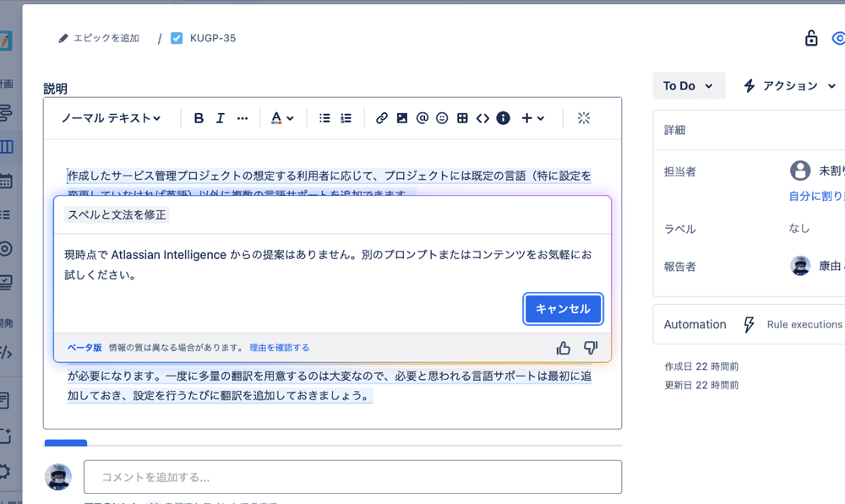Click the 報告者 field label
The width and height of the screenshot is (845, 504).
click(680, 266)
